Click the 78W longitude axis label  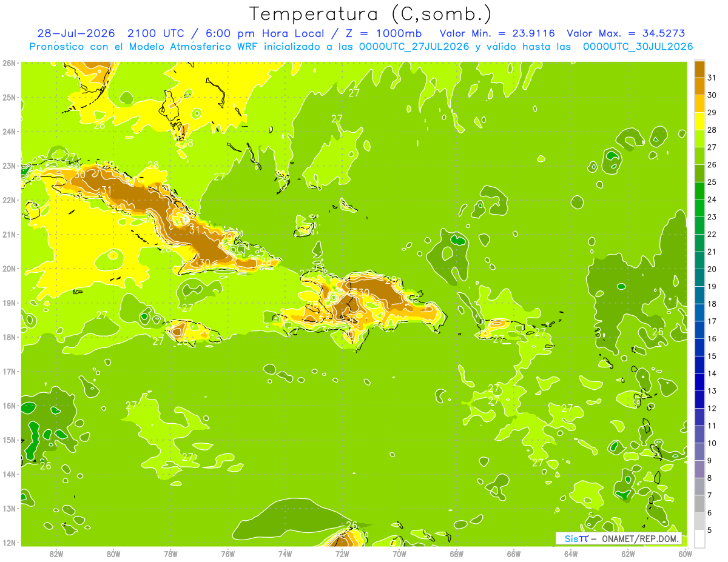point(170,554)
